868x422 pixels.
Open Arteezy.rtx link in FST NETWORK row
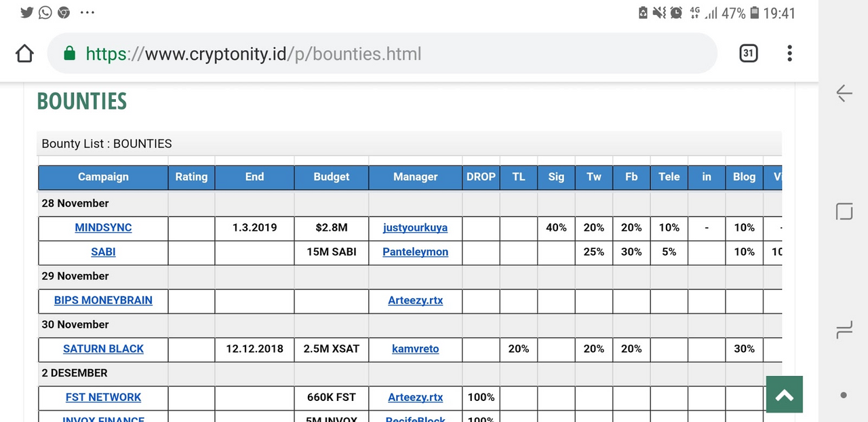click(x=415, y=398)
